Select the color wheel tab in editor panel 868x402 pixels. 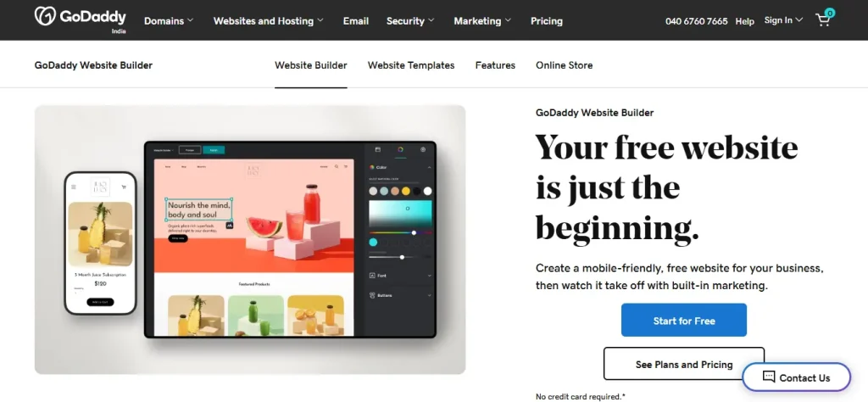[x=400, y=149]
